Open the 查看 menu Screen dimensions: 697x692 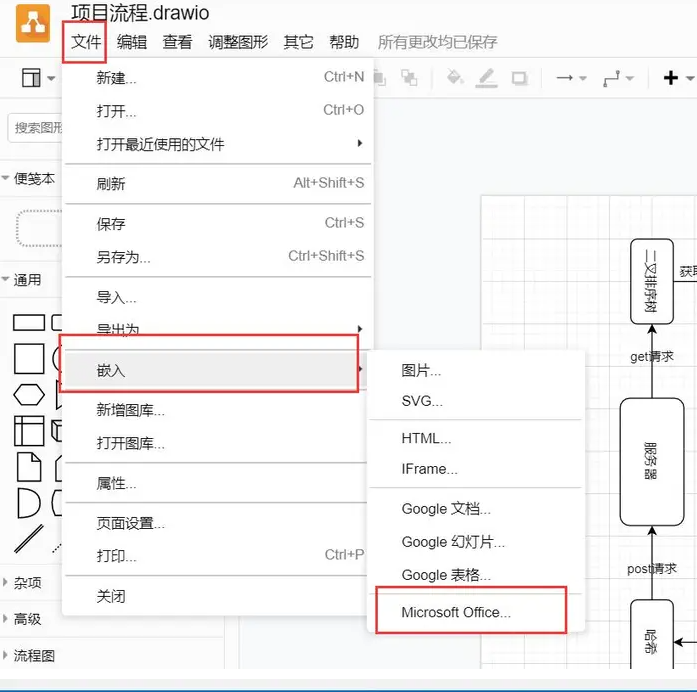(177, 42)
